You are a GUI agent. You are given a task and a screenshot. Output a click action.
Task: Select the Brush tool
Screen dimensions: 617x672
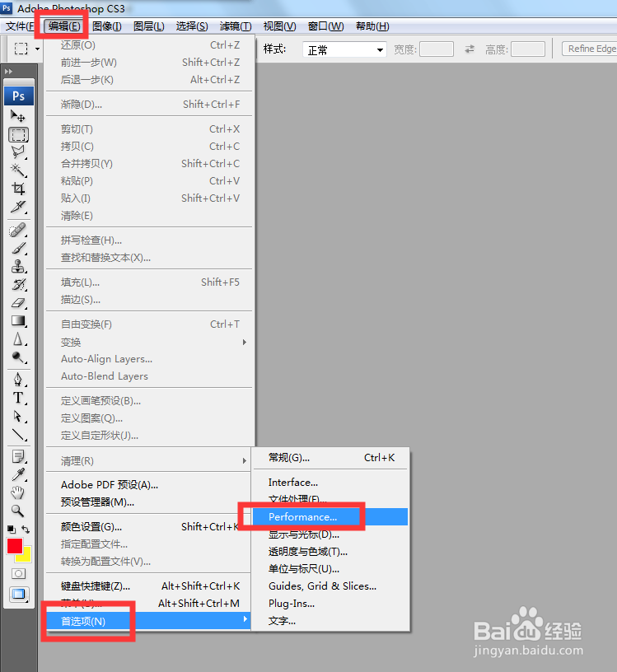coord(18,248)
